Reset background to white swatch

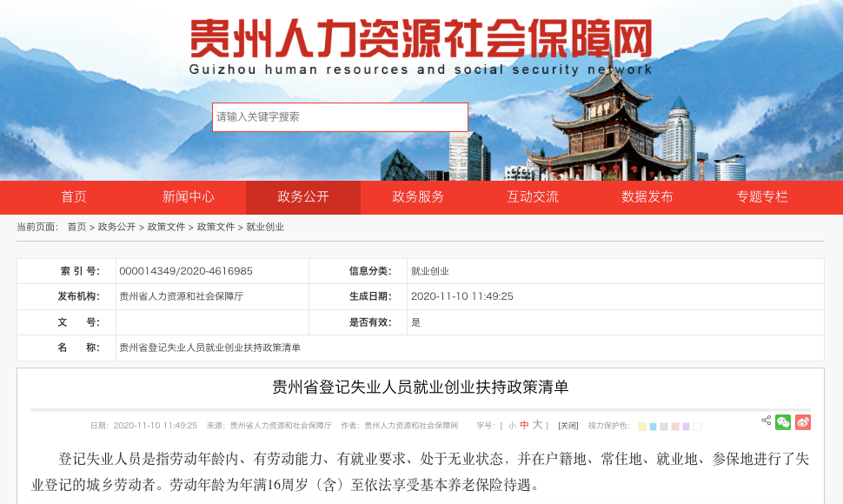[x=697, y=427]
